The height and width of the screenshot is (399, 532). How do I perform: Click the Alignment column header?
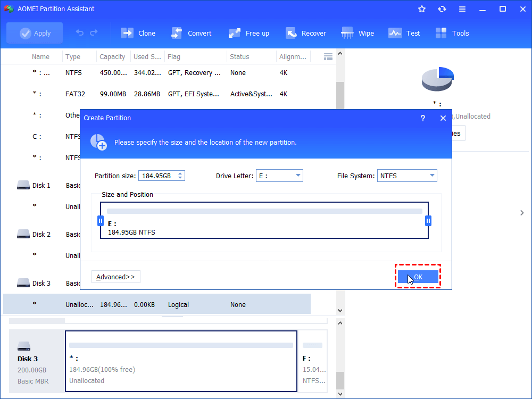(293, 57)
